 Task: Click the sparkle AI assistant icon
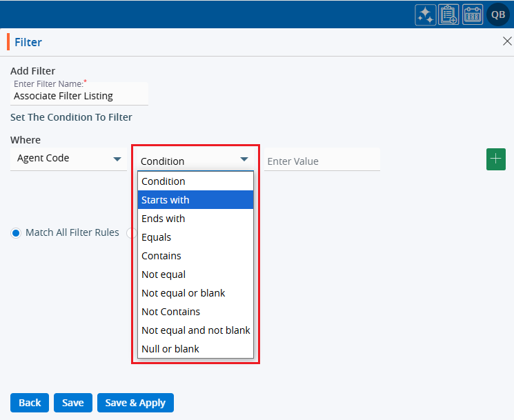pyautogui.click(x=426, y=14)
